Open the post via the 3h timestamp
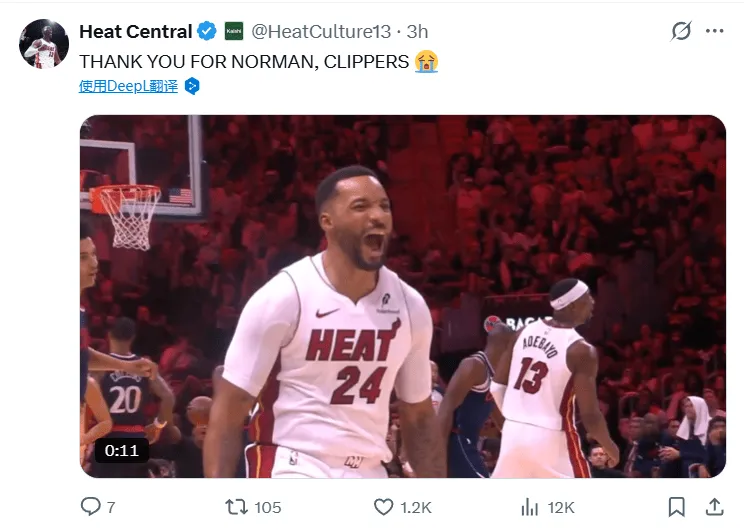The image size is (744, 530). pos(417,31)
